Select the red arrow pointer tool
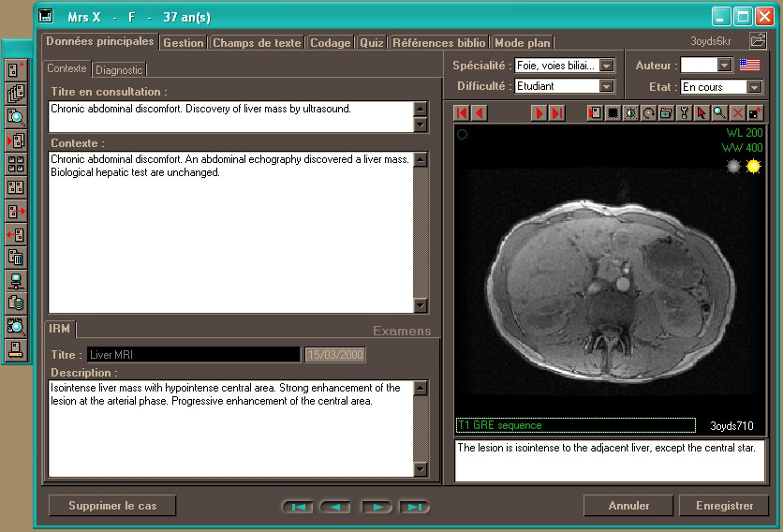Screen dimensions: 783x532 pyautogui.click(x=702, y=113)
